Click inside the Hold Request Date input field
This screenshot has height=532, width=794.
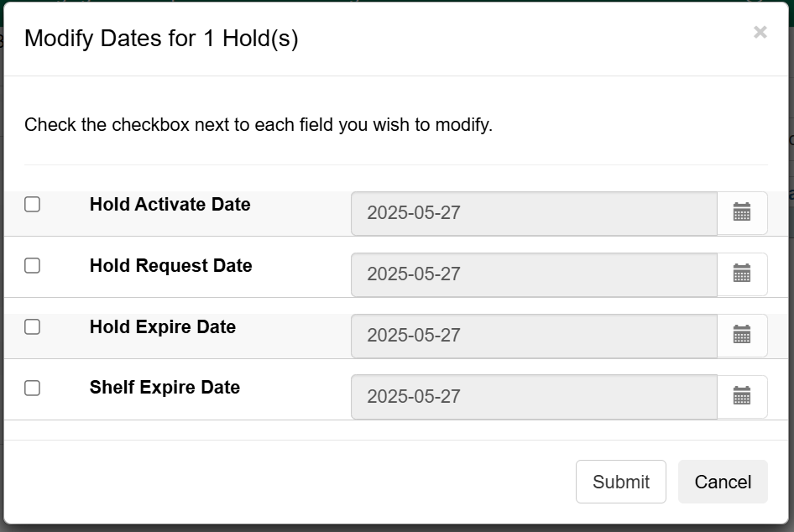pyautogui.click(x=534, y=274)
